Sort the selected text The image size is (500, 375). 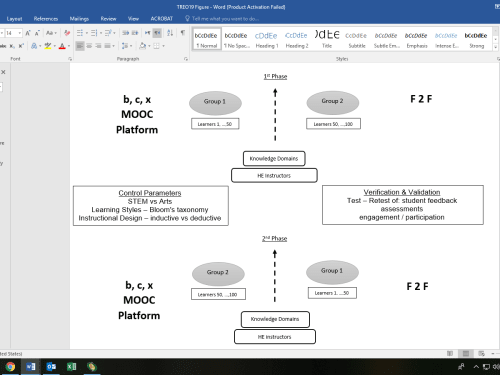(x=170, y=33)
